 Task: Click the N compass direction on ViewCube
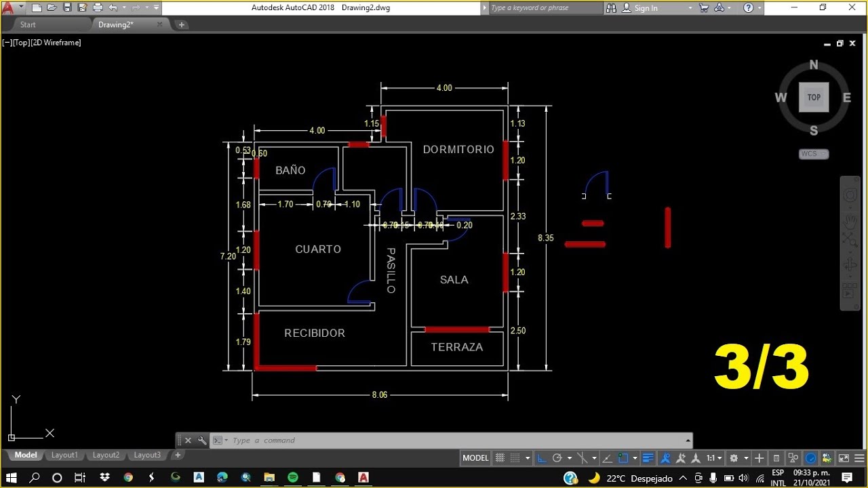tap(814, 65)
